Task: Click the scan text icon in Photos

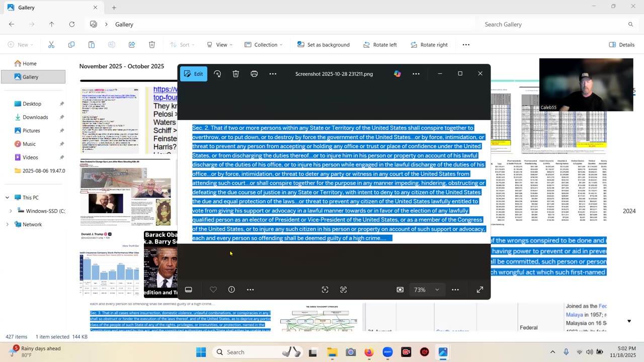Action: (344, 290)
